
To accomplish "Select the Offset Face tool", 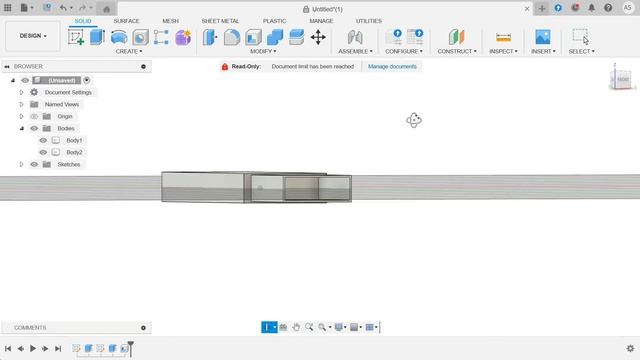I will tap(296, 37).
